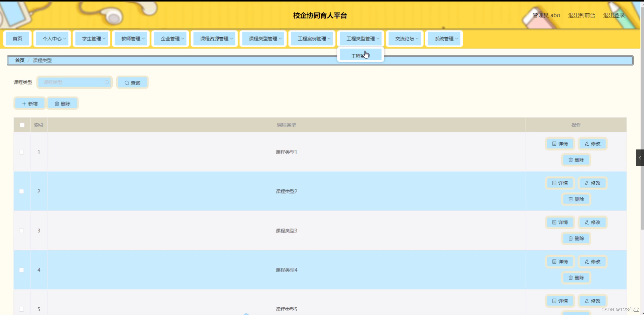Click the 首页 navigation item
The image size is (644, 315).
click(x=17, y=39)
